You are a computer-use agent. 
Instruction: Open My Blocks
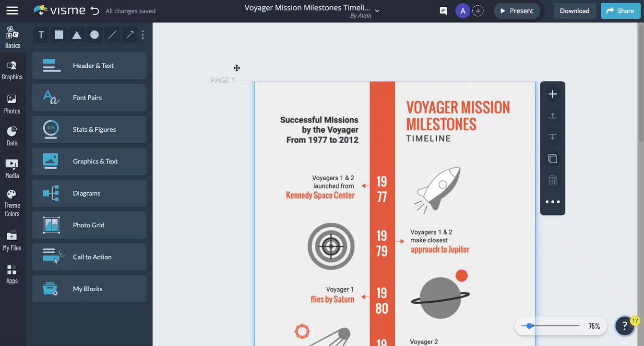[x=89, y=289]
